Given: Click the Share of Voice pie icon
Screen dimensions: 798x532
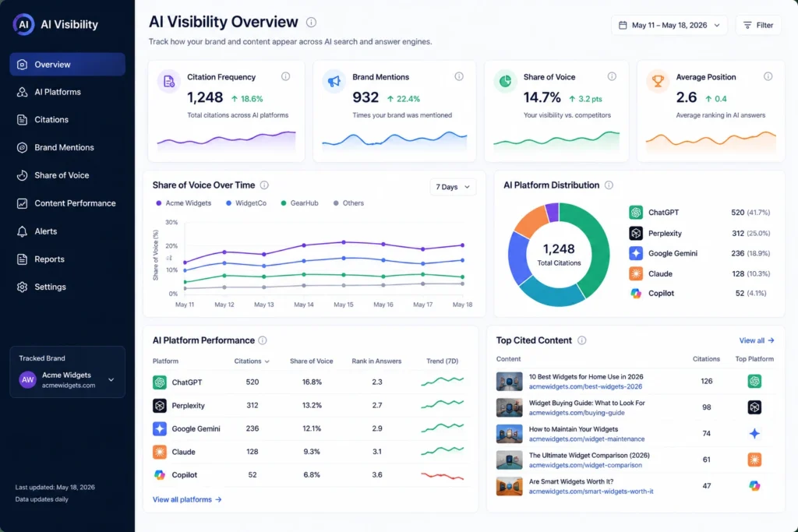Looking at the screenshot, I should tap(505, 81).
